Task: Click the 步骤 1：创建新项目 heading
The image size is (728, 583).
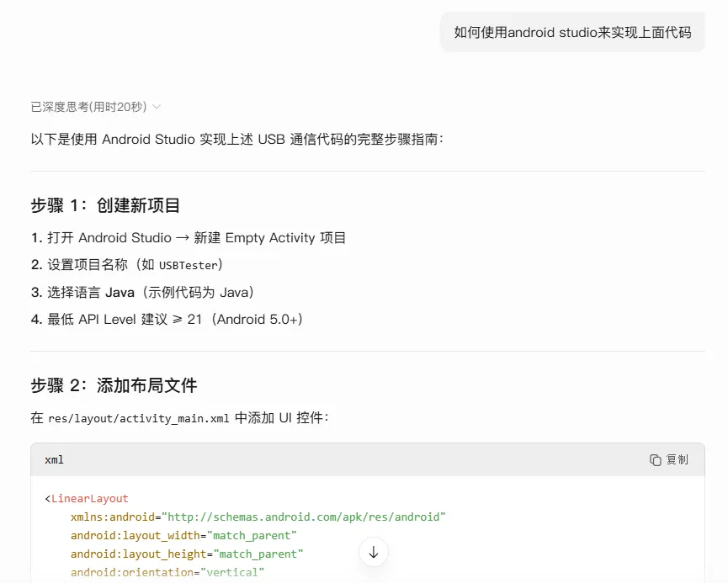Action: 105,205
